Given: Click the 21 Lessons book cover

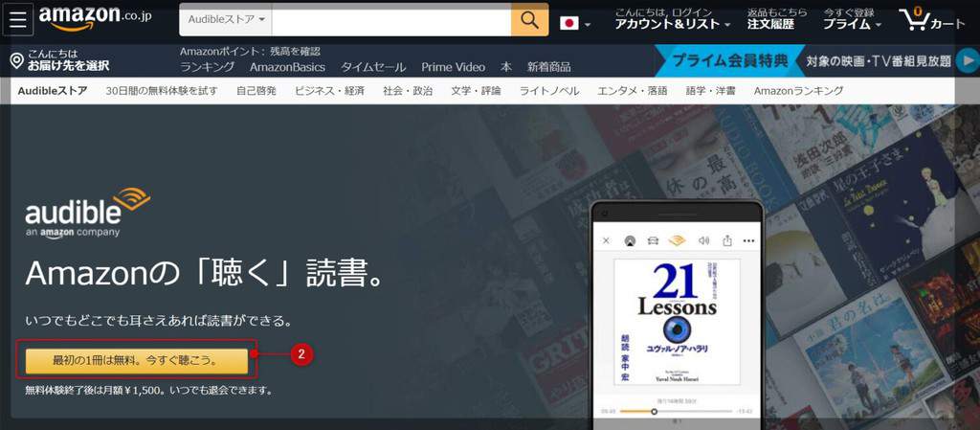Looking at the screenshot, I should 677,321.
